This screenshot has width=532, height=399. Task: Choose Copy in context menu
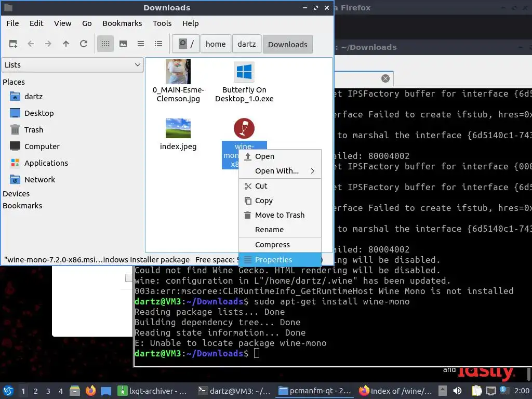click(280, 201)
